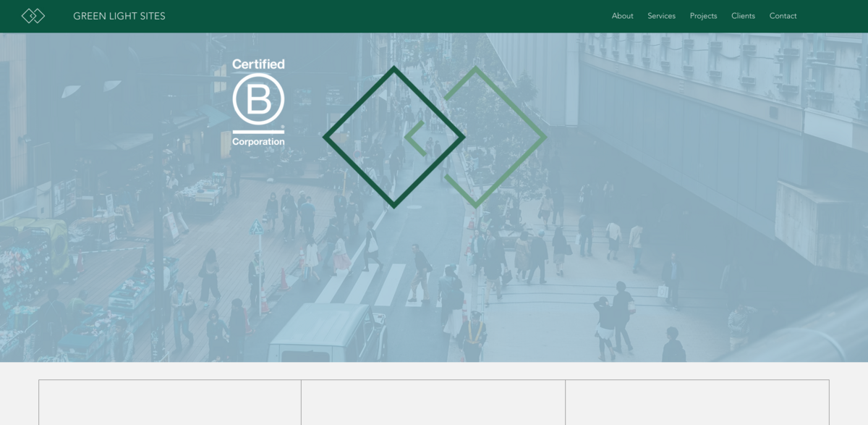The image size is (868, 425).
Task: Open the Contact page link
Action: 783,16
